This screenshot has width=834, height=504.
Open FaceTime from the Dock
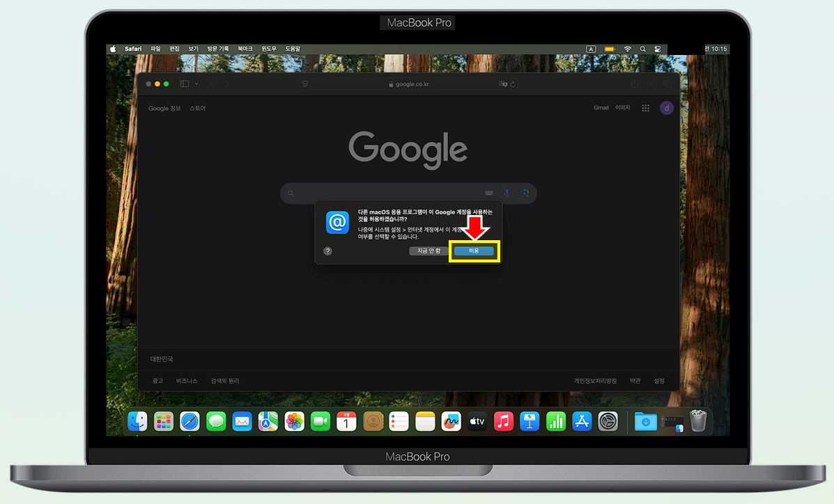coord(321,422)
